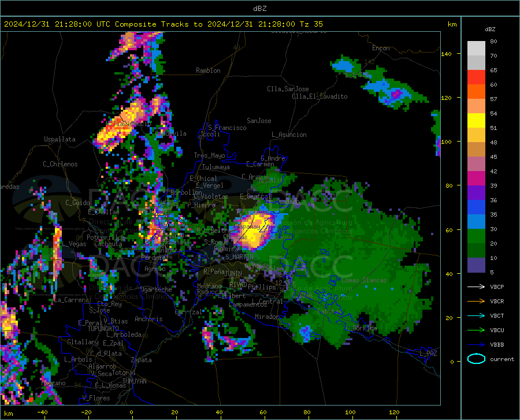The image size is (520, 420).
Task: Click the yellow storm core near Chapanay
Action: click(x=255, y=231)
